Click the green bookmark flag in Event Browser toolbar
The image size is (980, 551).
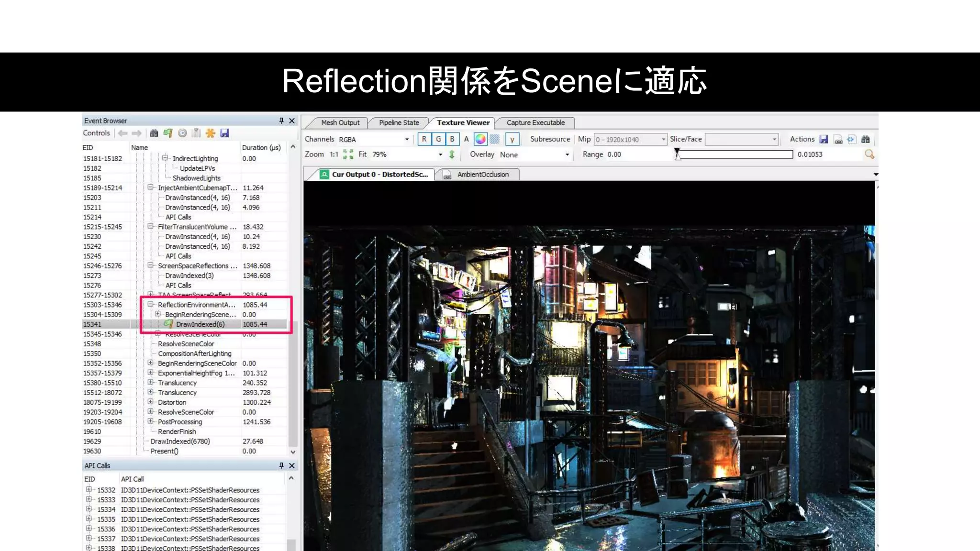[168, 133]
